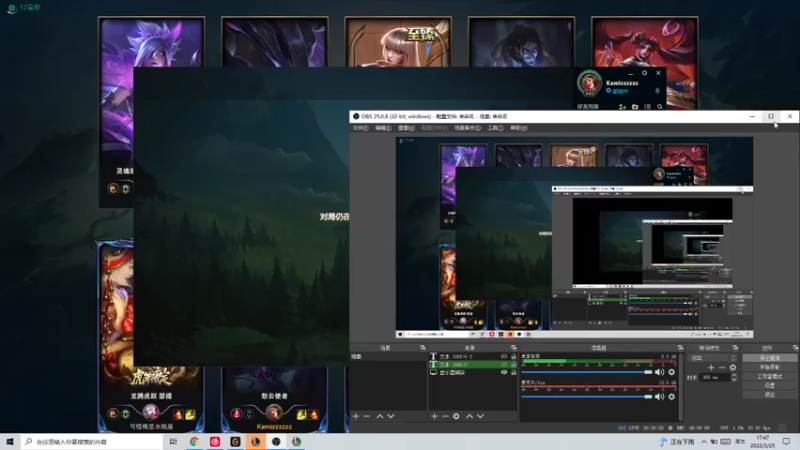Pop out the Scene Transitions dock panel

point(735,348)
